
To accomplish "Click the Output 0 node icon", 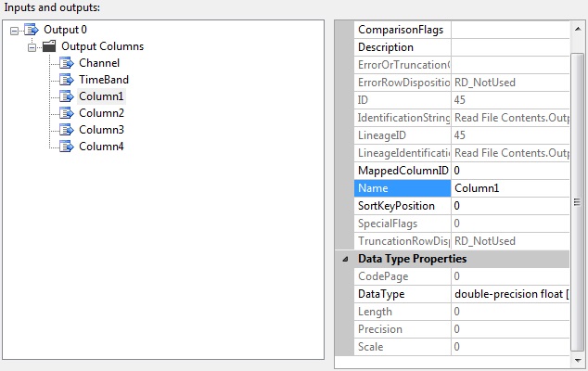I will tap(31, 30).
